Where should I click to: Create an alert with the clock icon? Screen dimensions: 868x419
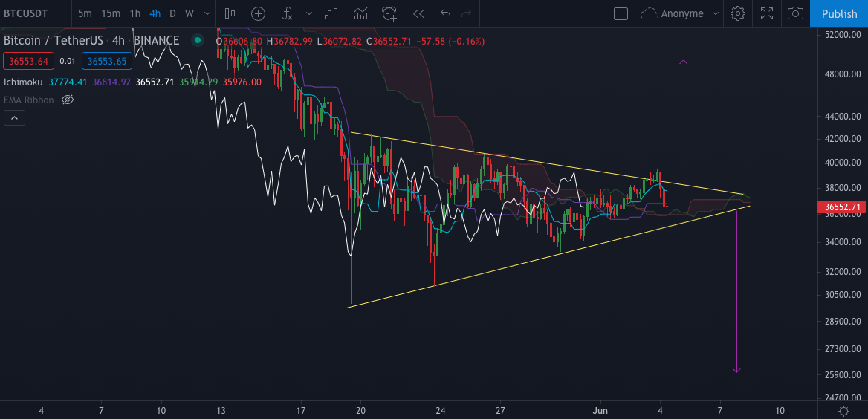pos(389,13)
